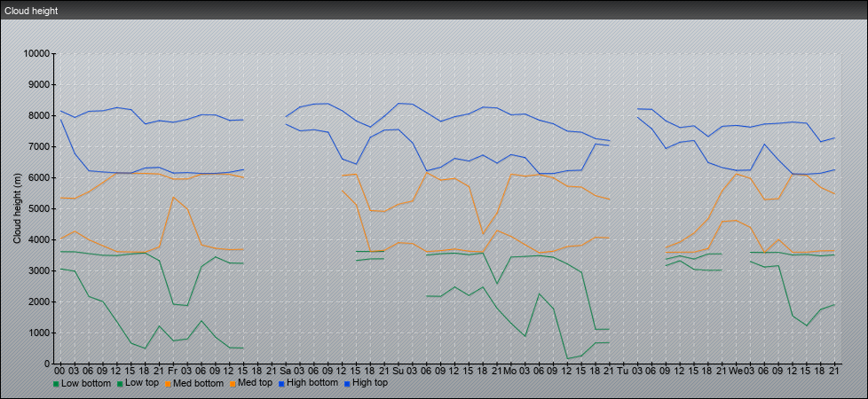Click the green Low bottom legend marker
The height and width of the screenshot is (399, 868).
(x=57, y=384)
